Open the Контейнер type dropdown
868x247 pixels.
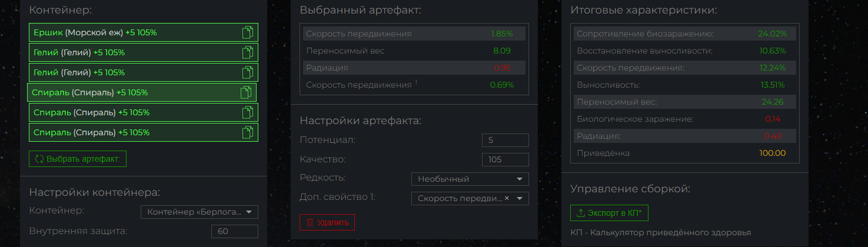[199, 212]
